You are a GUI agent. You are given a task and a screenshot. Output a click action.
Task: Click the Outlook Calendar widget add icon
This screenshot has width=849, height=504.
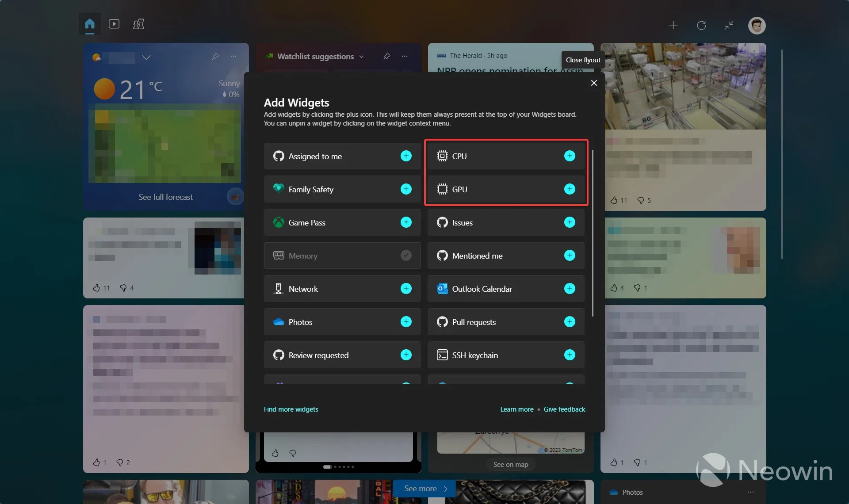click(x=570, y=289)
